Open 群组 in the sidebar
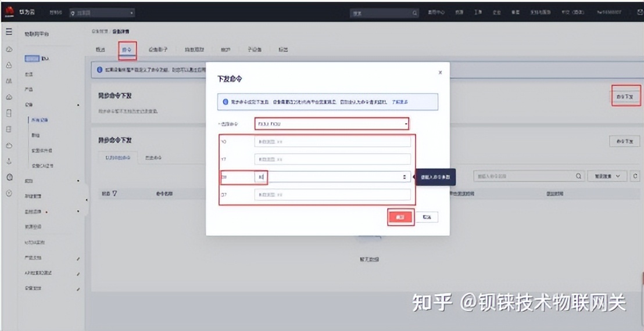The width and height of the screenshot is (644, 331). point(35,135)
